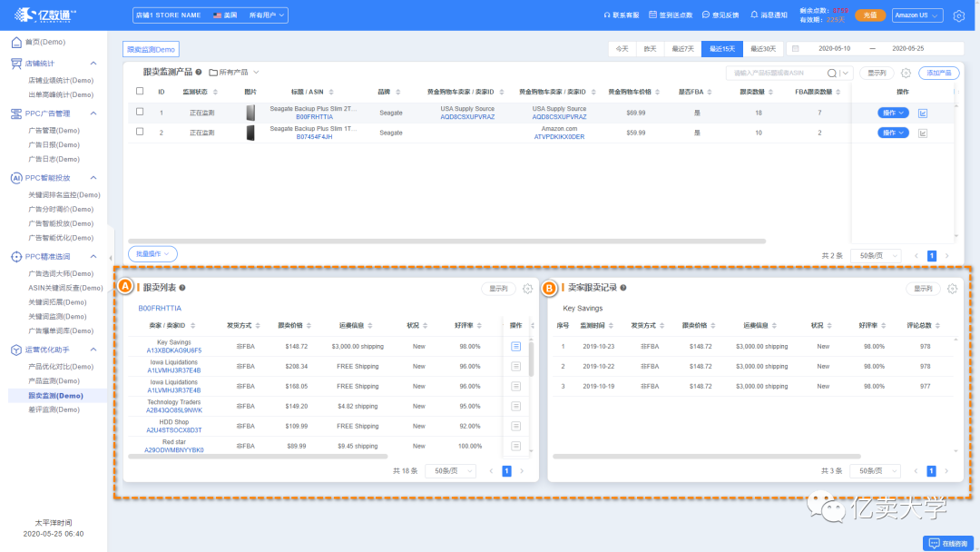Viewport: 980px width, 552px height.
Task: Click the 店铺统计 store icon
Action: [16, 64]
